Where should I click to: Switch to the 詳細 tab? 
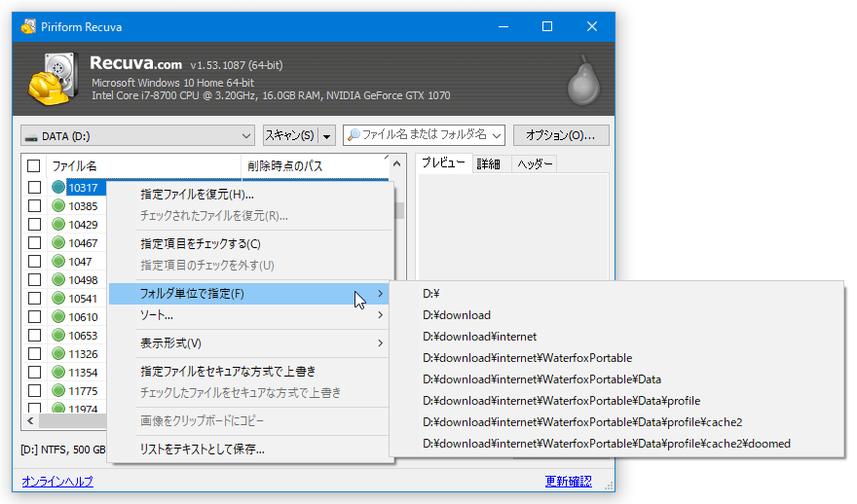489,163
